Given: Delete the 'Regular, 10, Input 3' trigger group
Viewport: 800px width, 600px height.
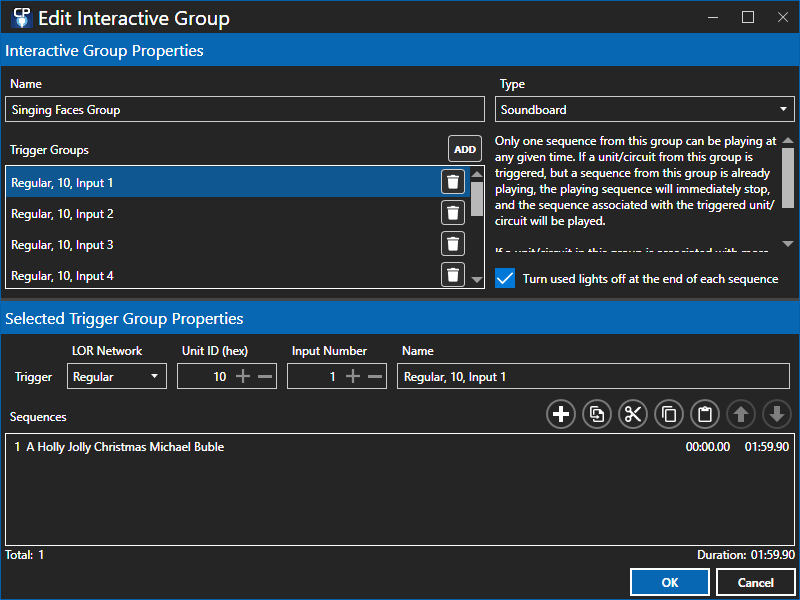Looking at the screenshot, I should (x=453, y=244).
